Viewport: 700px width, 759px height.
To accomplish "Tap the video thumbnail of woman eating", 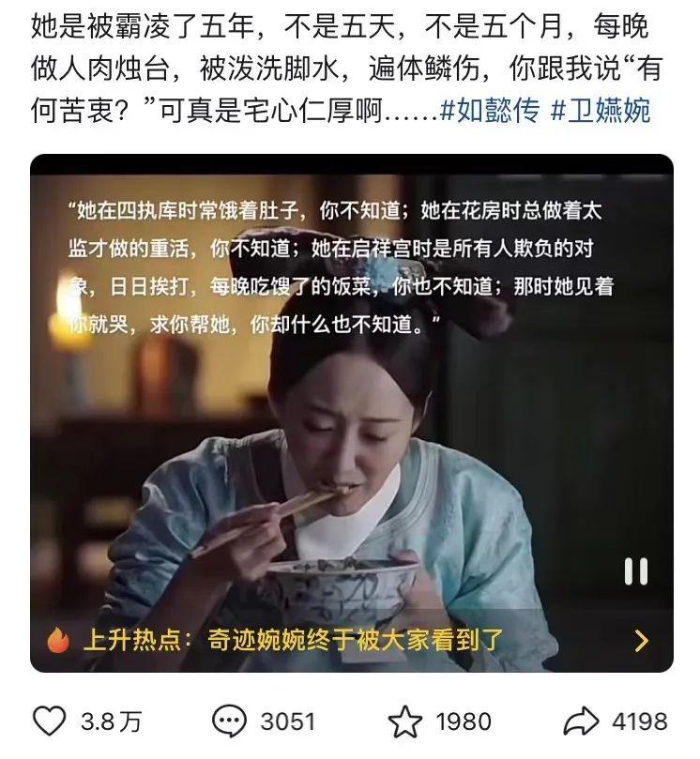I will coord(352,413).
